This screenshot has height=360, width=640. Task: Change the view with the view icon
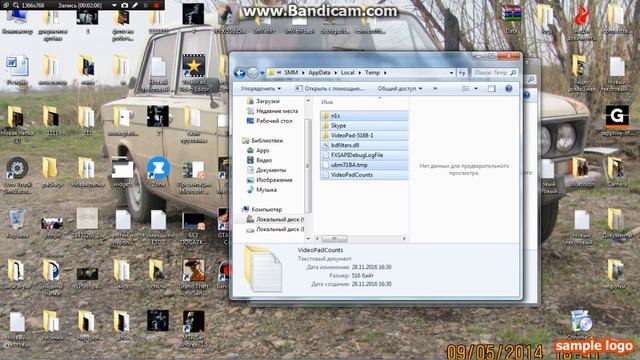pos(465,89)
